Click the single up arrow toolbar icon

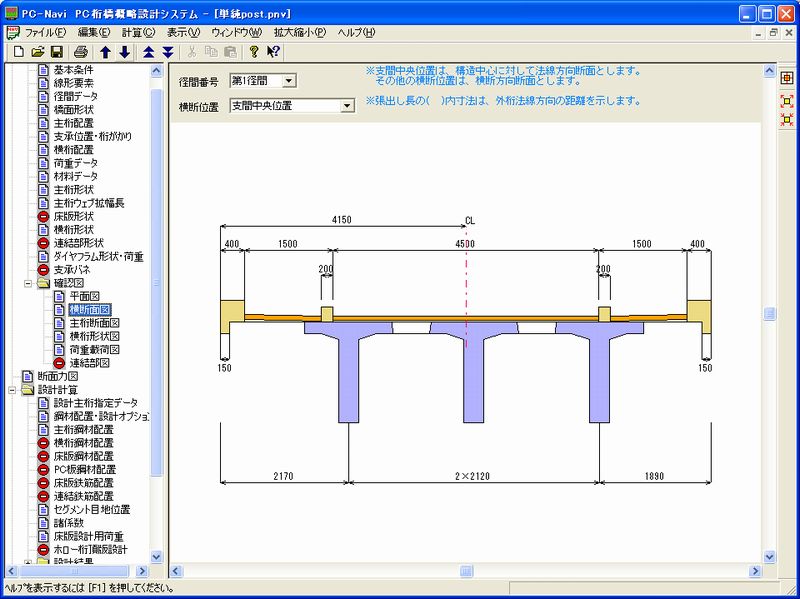[105, 51]
